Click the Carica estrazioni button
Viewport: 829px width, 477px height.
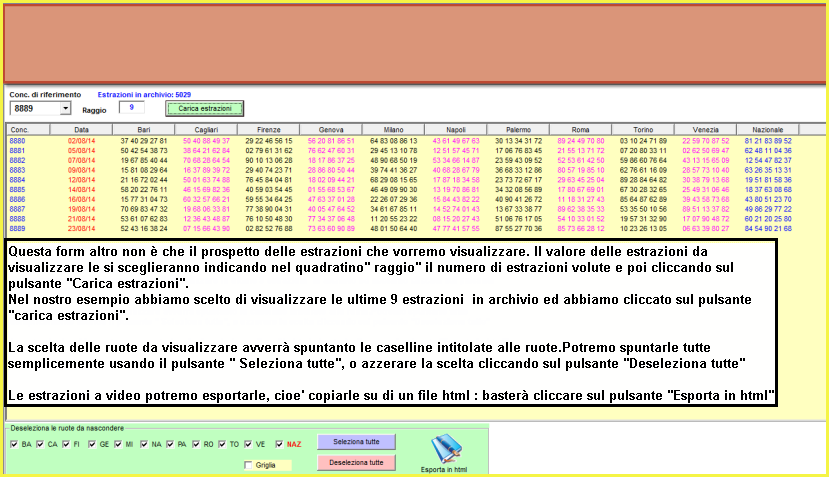[205, 108]
